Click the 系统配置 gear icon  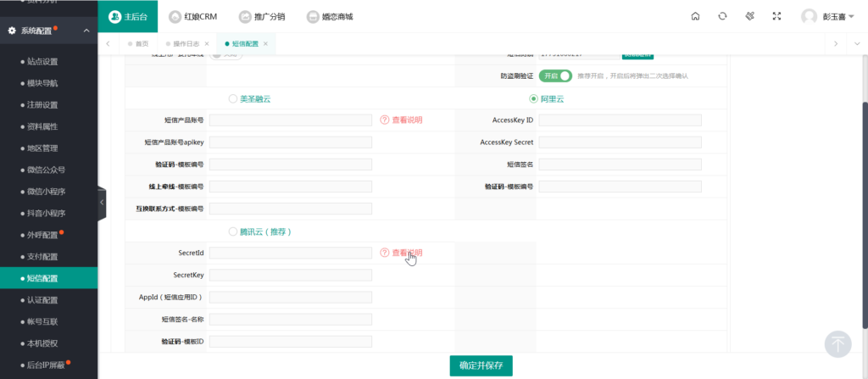pos(12,31)
